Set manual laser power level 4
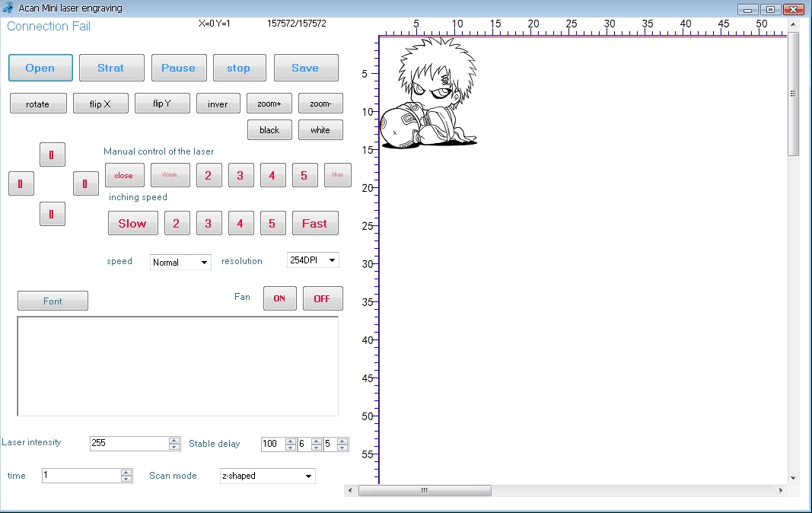812x513 pixels. click(x=273, y=175)
